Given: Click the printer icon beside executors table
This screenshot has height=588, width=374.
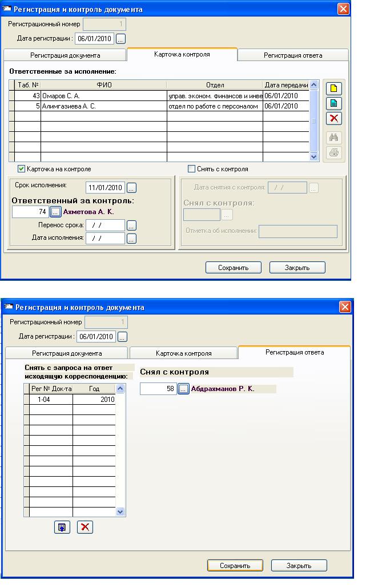Looking at the screenshot, I should [333, 152].
